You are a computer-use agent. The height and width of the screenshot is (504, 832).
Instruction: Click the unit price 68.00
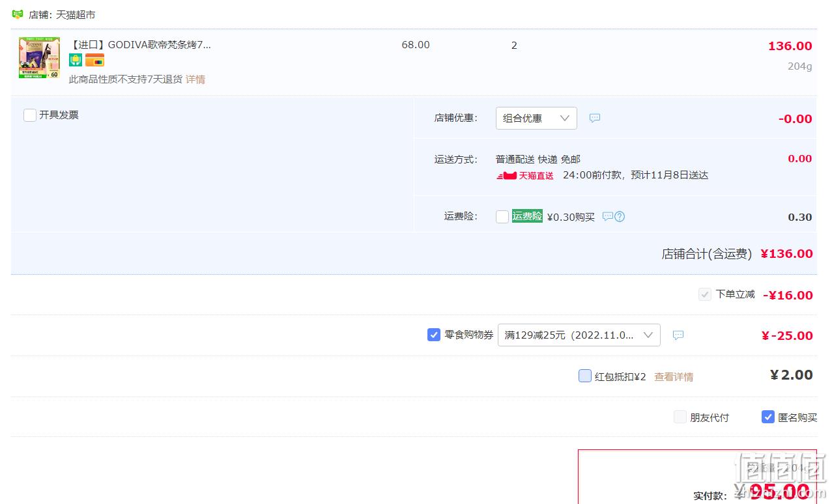click(x=416, y=45)
